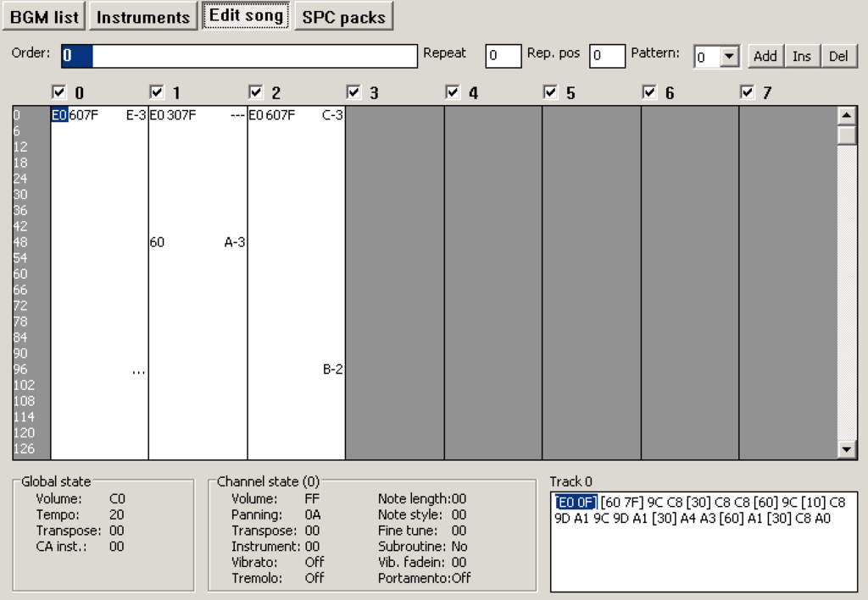The image size is (868, 600).
Task: Open the SPC packs tab
Action: [344, 17]
